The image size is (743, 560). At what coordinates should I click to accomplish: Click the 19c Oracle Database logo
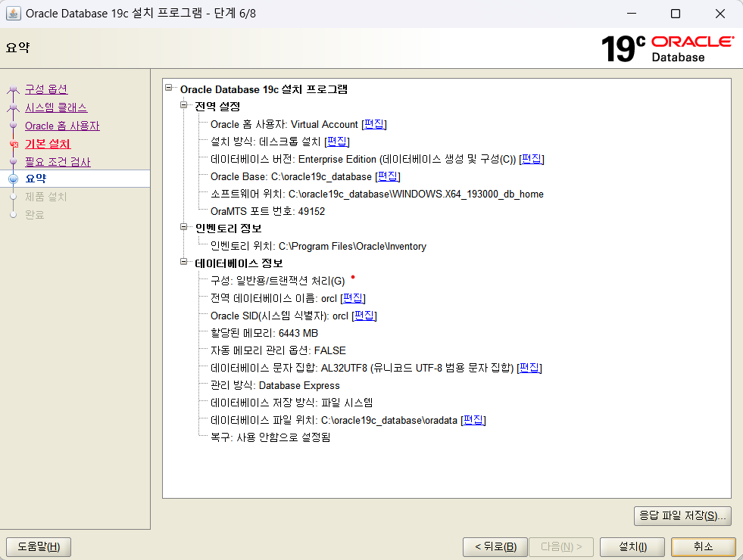coord(668,48)
